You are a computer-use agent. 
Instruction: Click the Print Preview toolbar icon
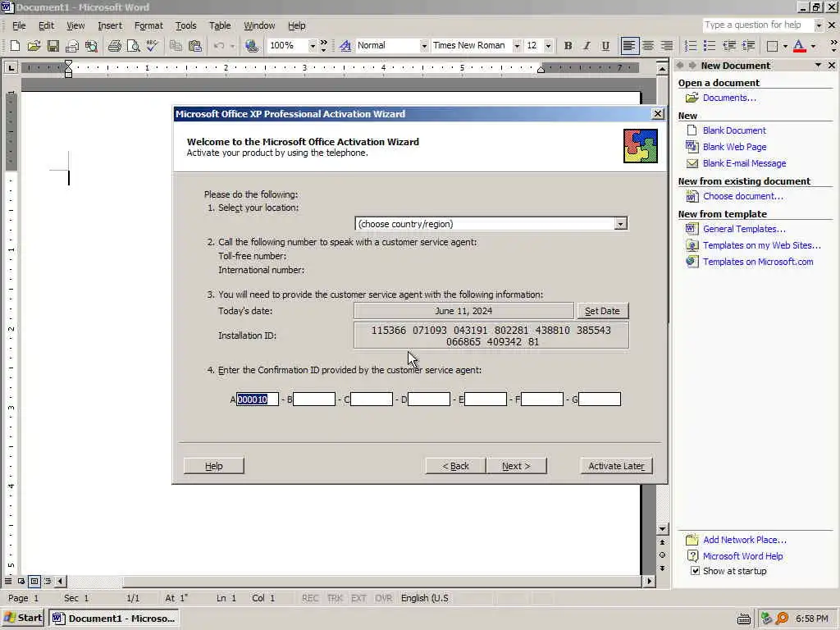(134, 46)
